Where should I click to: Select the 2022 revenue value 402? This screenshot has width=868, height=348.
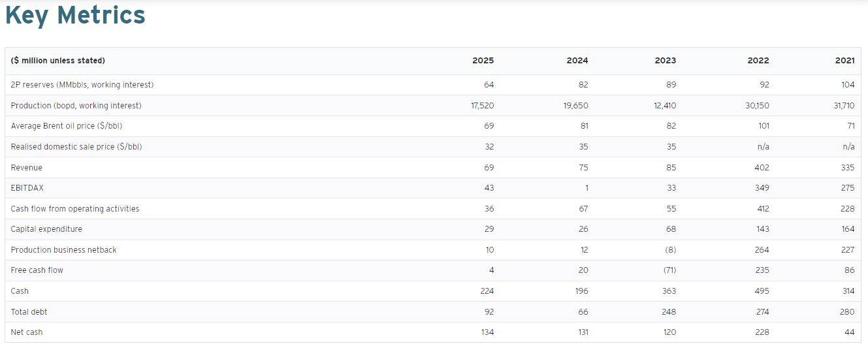click(x=762, y=168)
